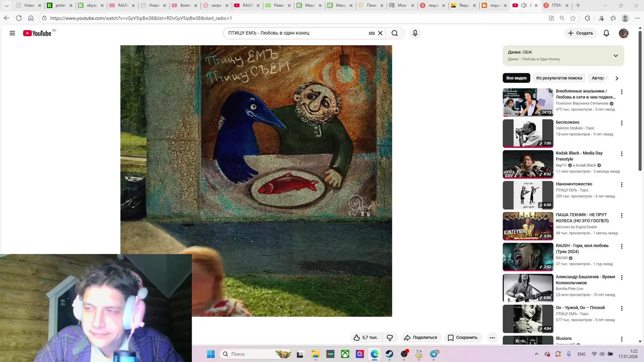Open the account avatar menu
Viewport: 644px width, 362px height.
pyautogui.click(x=623, y=33)
